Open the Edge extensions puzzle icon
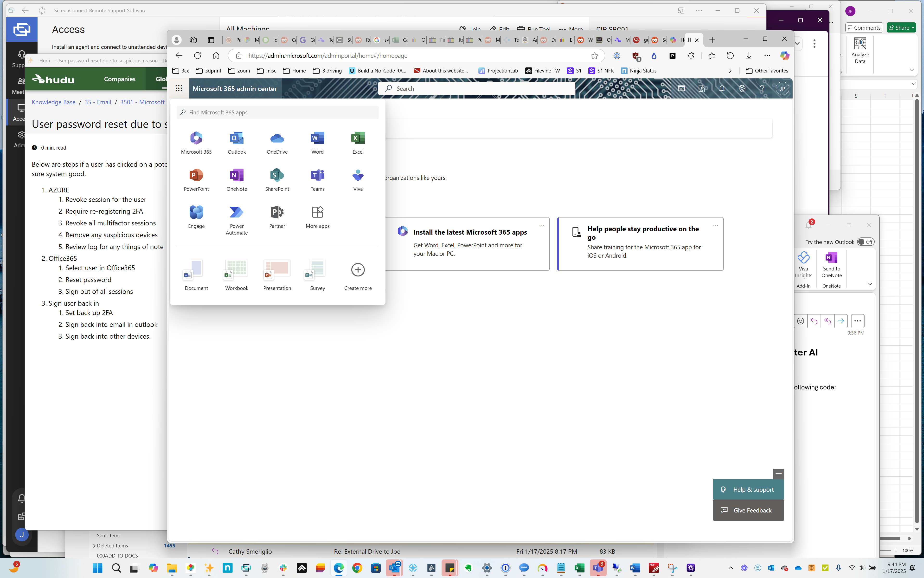 pyautogui.click(x=691, y=55)
